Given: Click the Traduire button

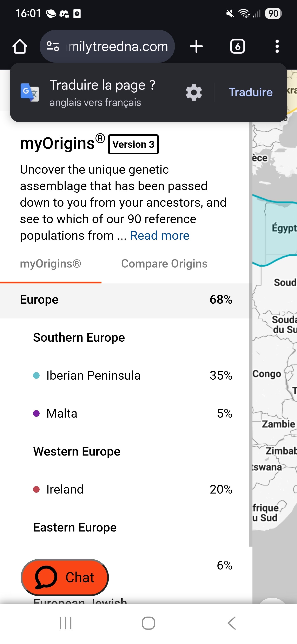Looking at the screenshot, I should click(x=251, y=92).
